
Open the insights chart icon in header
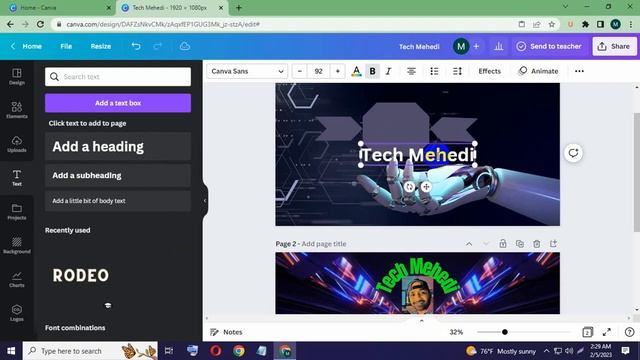498,46
